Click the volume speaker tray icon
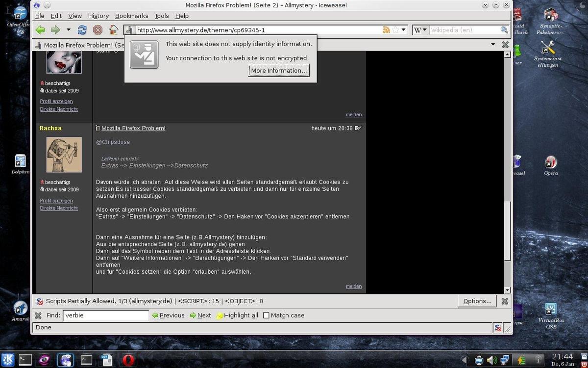The height and width of the screenshot is (368, 588). [x=491, y=360]
